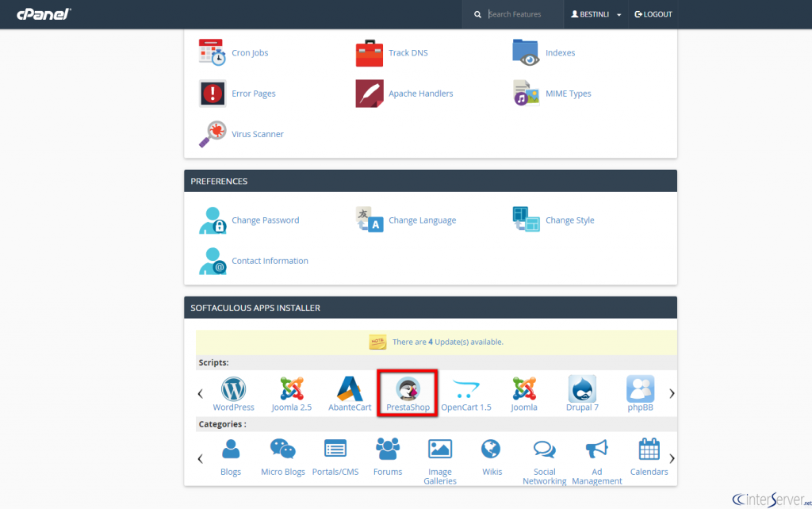
Task: Click the sticky note update icon
Action: coord(377,342)
